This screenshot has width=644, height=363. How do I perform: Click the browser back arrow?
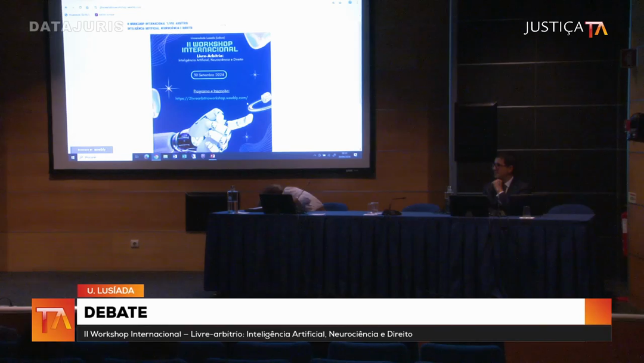point(65,7)
